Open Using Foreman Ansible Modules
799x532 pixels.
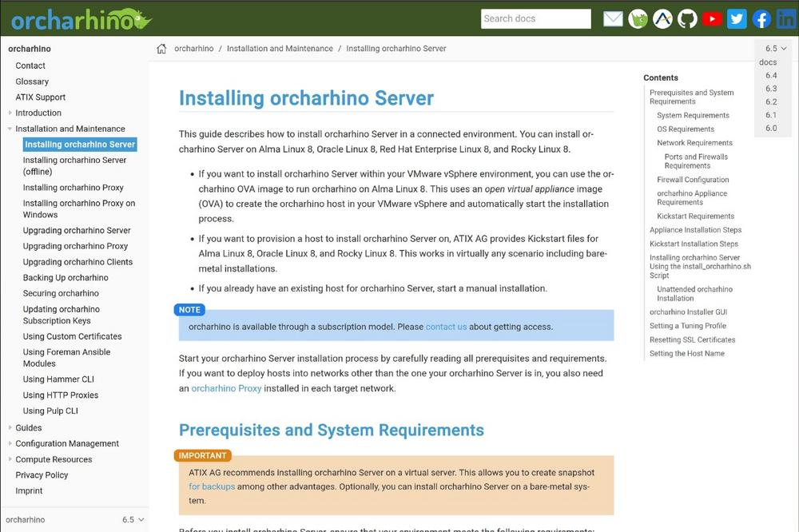pos(66,358)
